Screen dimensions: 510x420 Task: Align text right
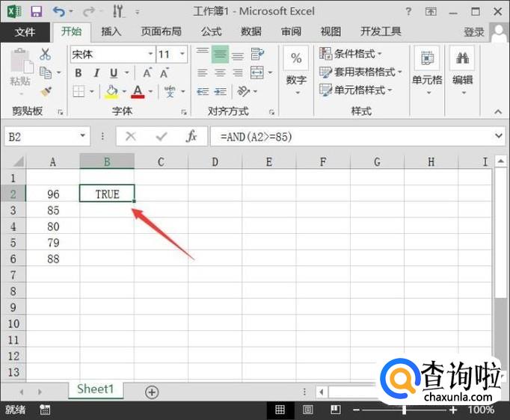tap(238, 72)
